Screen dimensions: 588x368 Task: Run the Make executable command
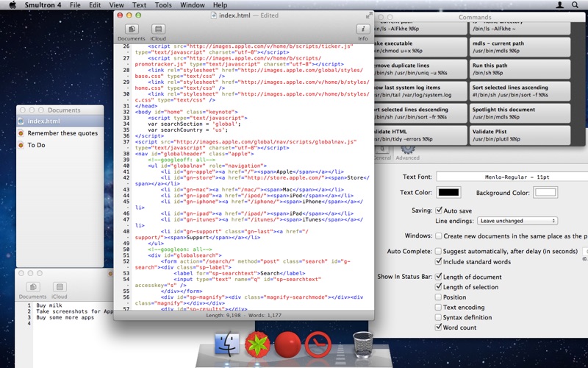(x=420, y=47)
